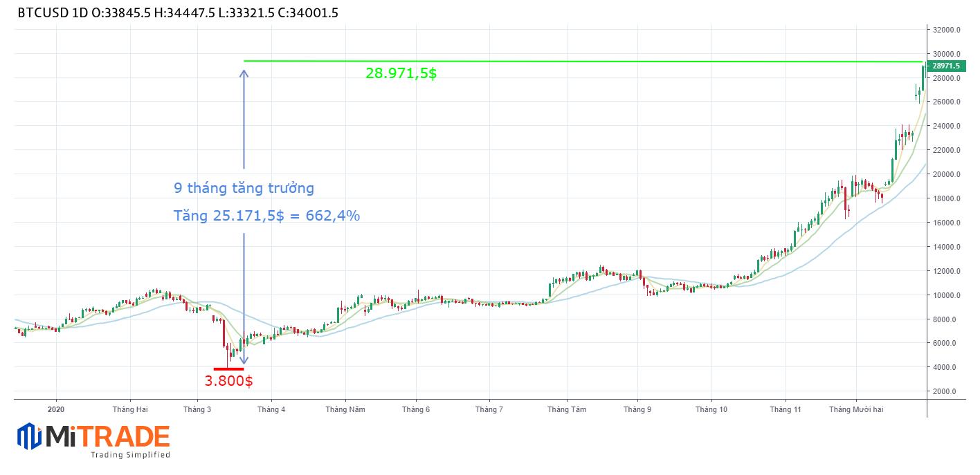
Task: Click the MiTrade logo icon
Action: pos(29,436)
